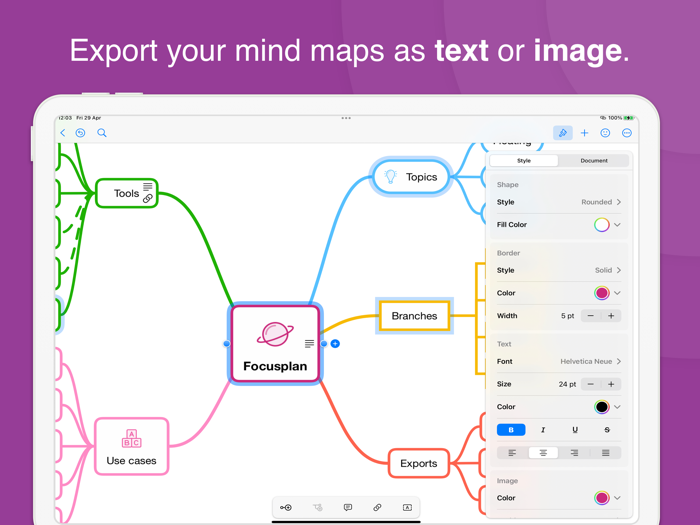Open the notes icon on Tools node
700x525 pixels.
point(148,186)
